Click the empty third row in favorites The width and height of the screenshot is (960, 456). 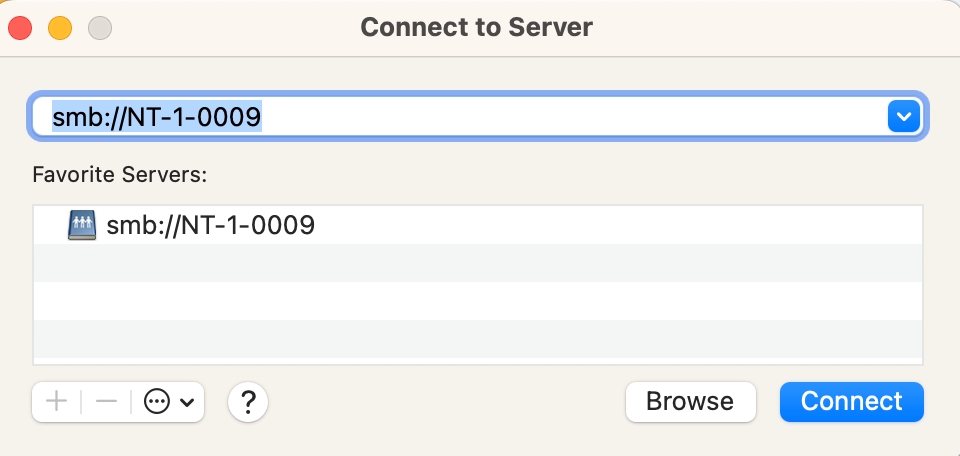coord(477,301)
